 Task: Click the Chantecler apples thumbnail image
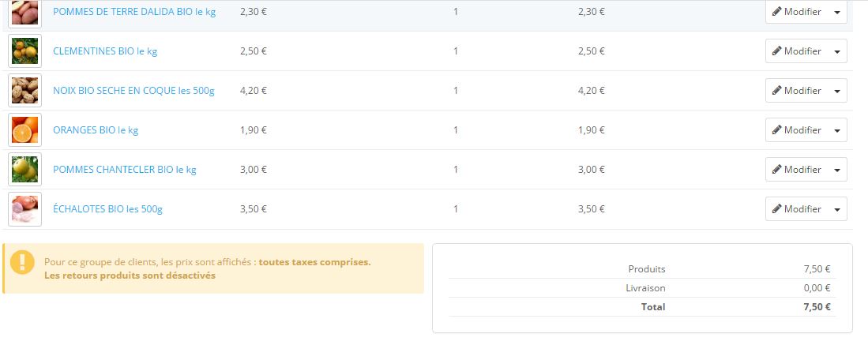click(x=24, y=170)
